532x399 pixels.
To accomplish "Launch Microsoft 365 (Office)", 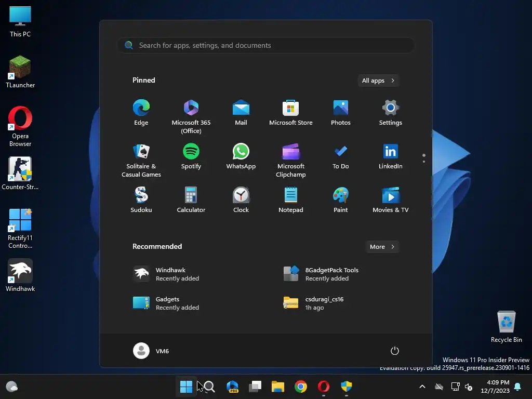I will [x=191, y=117].
